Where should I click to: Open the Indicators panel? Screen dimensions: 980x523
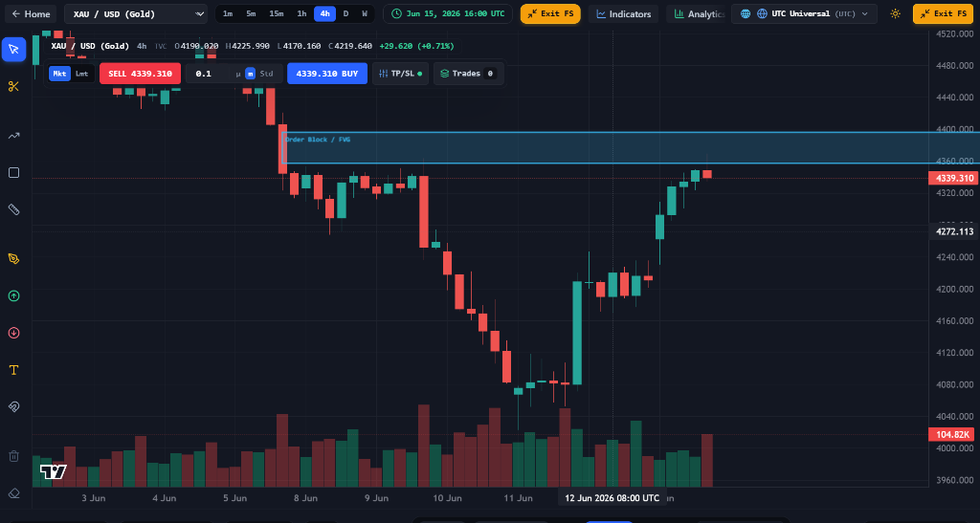coord(623,13)
